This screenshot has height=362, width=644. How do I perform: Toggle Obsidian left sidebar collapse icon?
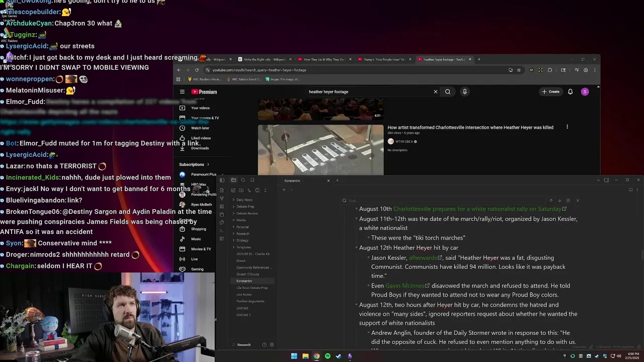(x=222, y=180)
